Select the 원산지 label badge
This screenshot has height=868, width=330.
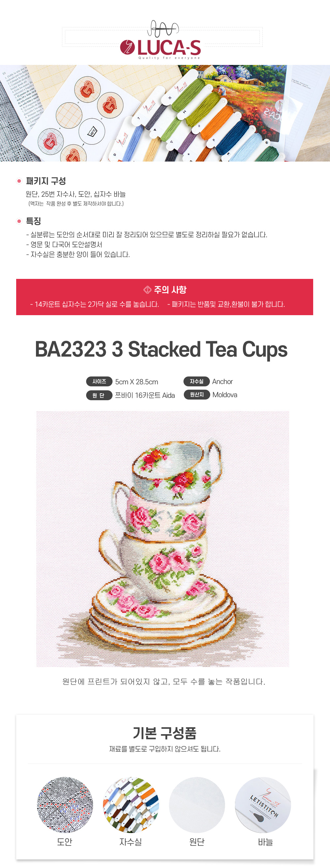197,395
